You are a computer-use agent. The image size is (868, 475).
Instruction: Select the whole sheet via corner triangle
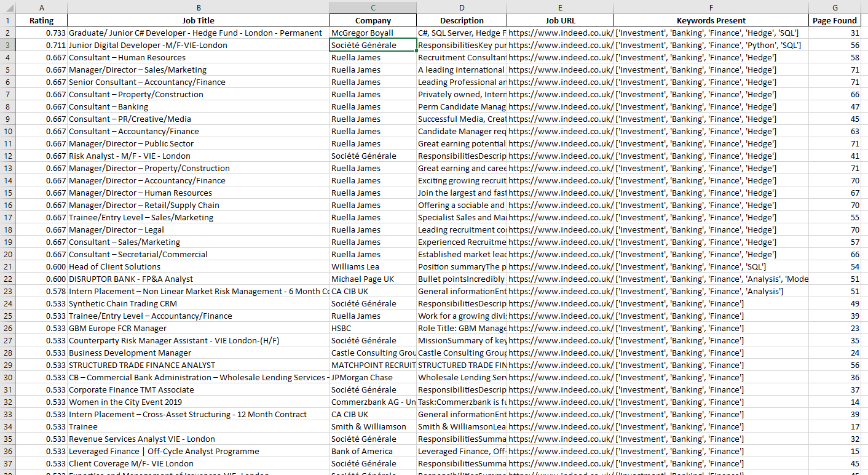(x=7, y=7)
